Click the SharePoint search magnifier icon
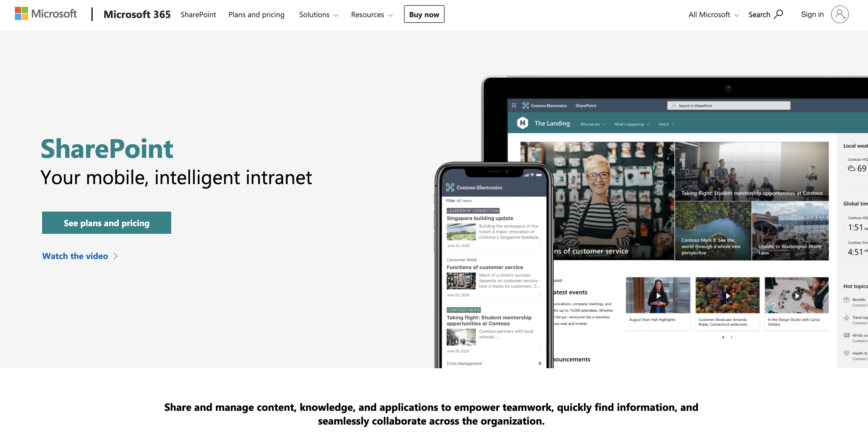This screenshot has height=442, width=868. point(674,105)
